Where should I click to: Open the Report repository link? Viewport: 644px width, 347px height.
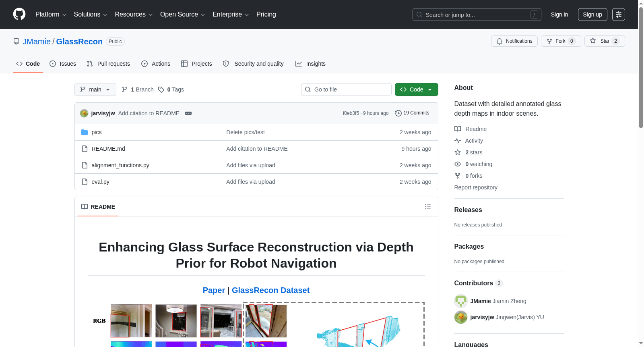[476, 187]
